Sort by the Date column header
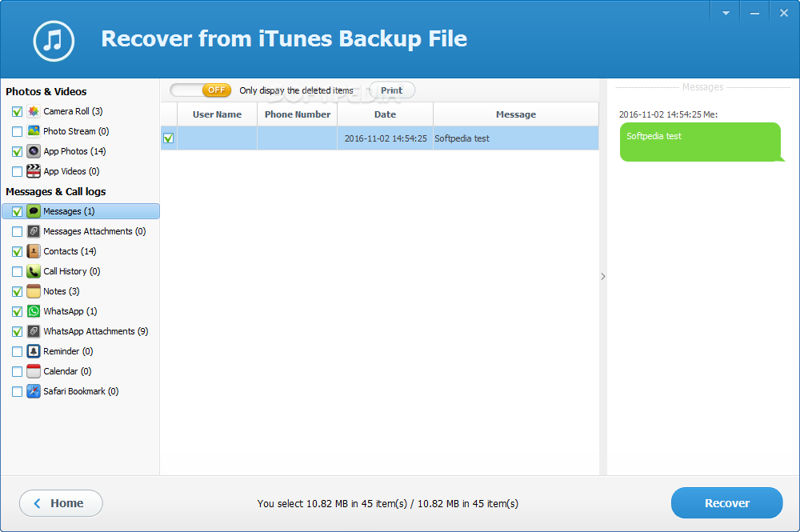 pos(386,114)
